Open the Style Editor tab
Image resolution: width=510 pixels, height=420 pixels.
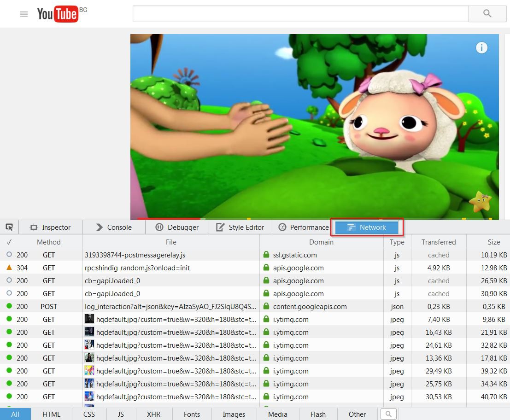click(x=240, y=227)
